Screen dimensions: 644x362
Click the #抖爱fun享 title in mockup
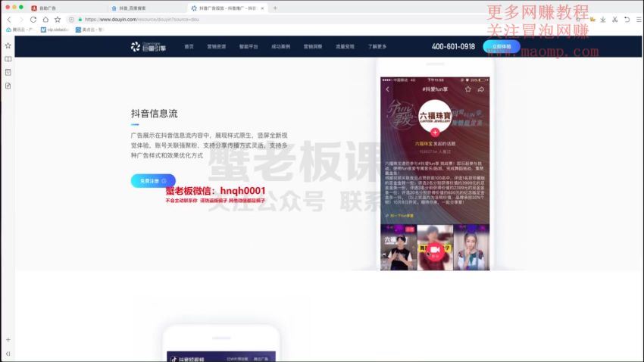(x=435, y=89)
